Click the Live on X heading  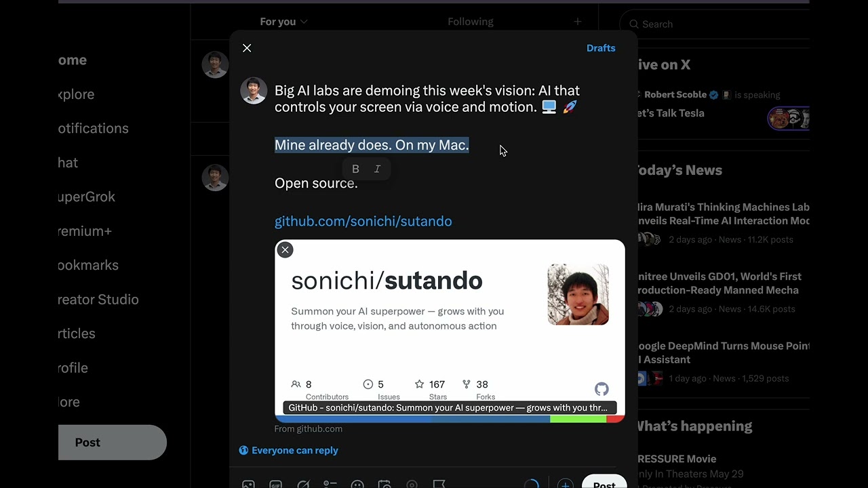(664, 65)
